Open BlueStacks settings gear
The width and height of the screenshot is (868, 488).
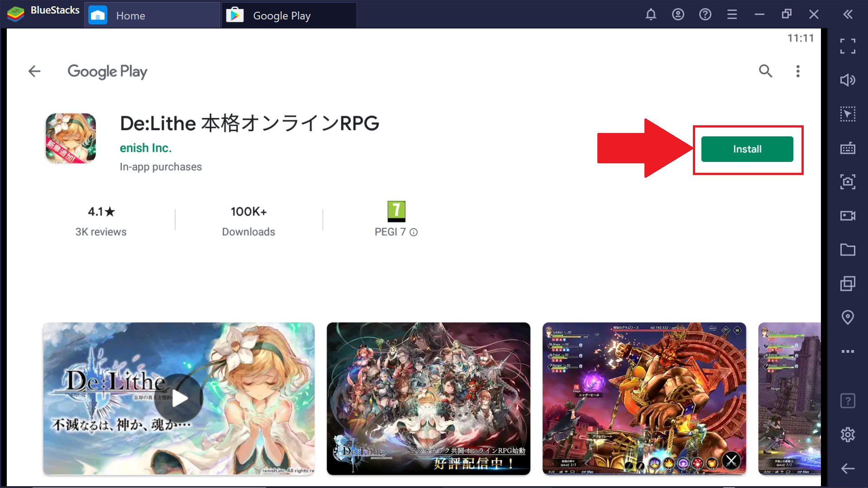[848, 435]
